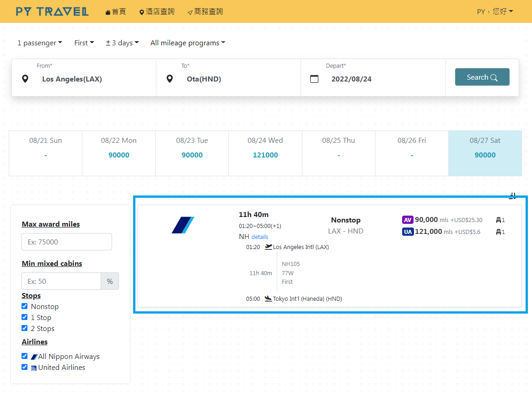The width and height of the screenshot is (532, 396).
Task: Toggle the United Airlines checkbox
Action: click(24, 367)
